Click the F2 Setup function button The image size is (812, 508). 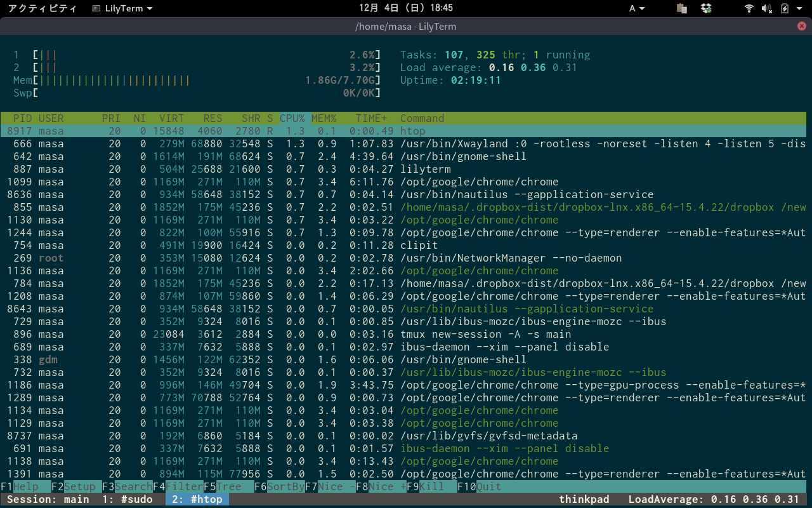77,486
